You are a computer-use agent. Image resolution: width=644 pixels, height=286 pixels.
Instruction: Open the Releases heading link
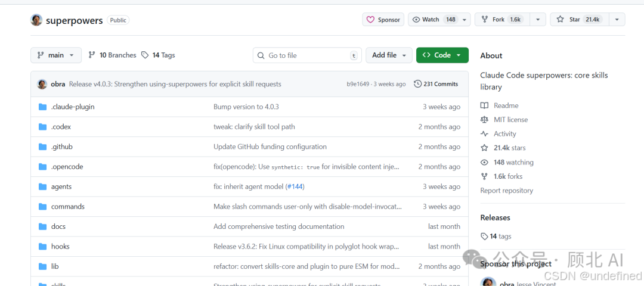pyautogui.click(x=495, y=217)
